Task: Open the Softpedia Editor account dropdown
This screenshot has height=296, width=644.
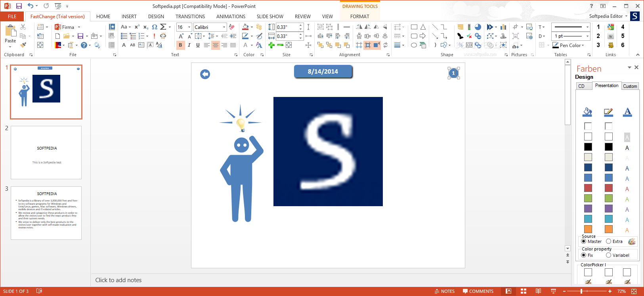Action: [626, 16]
